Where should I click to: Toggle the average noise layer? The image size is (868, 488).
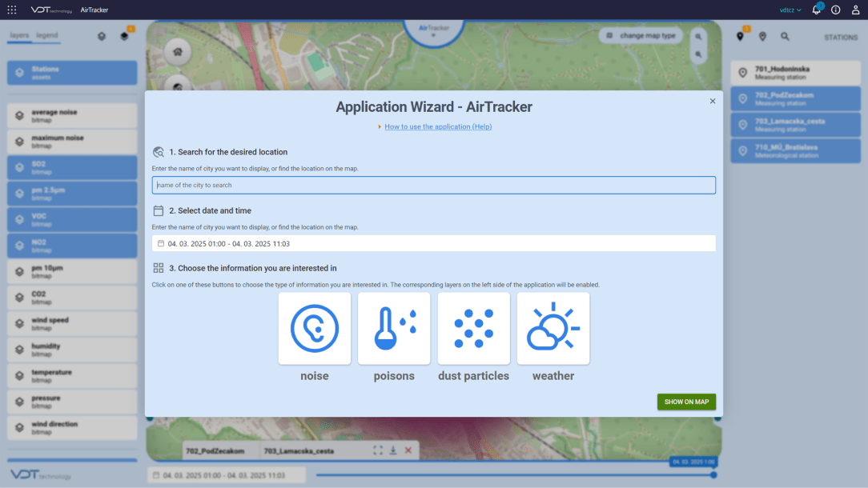[72, 116]
